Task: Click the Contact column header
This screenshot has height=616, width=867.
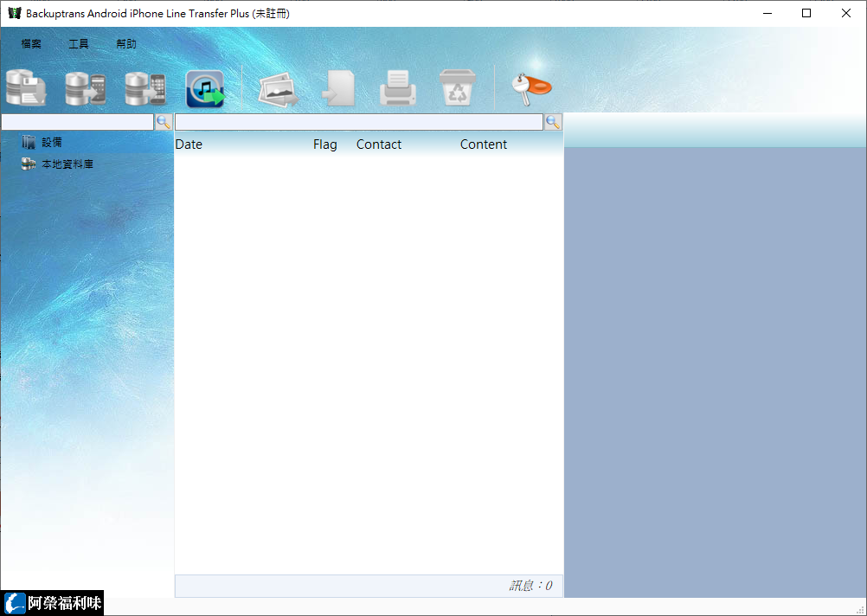Action: pyautogui.click(x=379, y=144)
